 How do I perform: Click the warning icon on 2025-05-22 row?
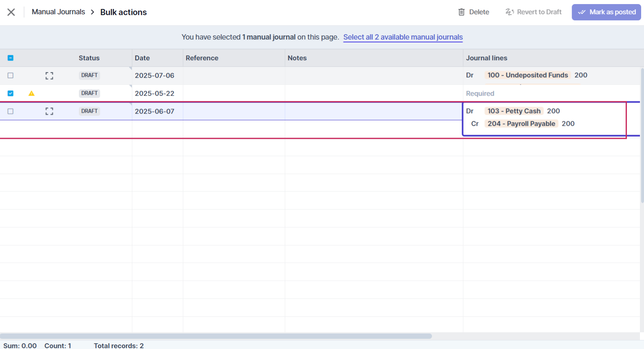31,93
